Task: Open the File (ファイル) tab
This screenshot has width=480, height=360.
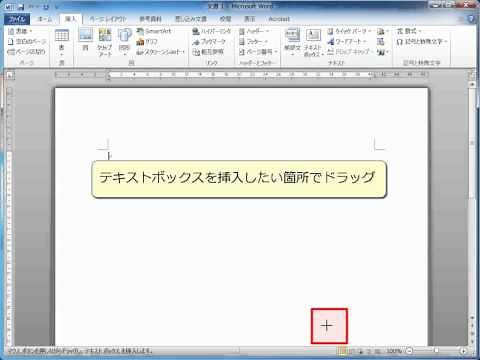Action: (x=17, y=19)
